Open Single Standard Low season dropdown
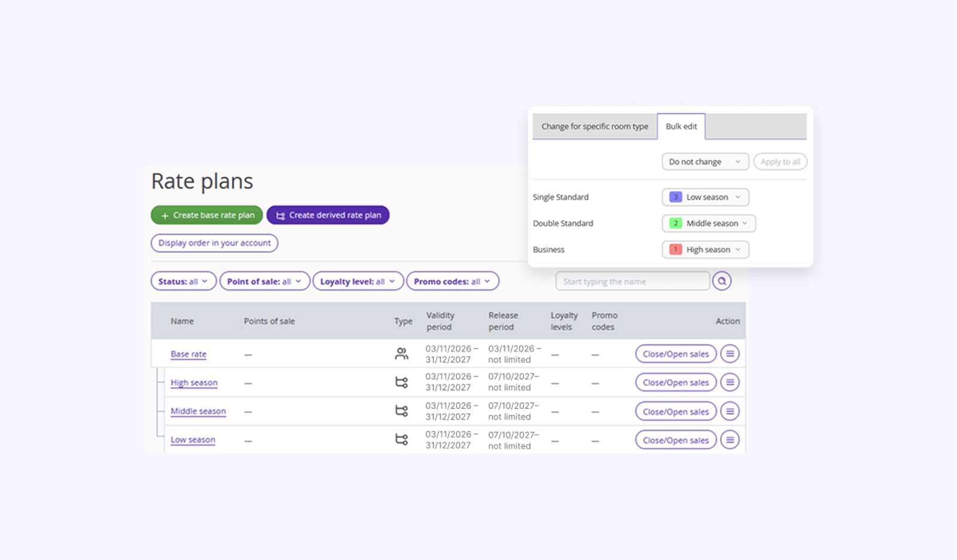 click(x=705, y=197)
